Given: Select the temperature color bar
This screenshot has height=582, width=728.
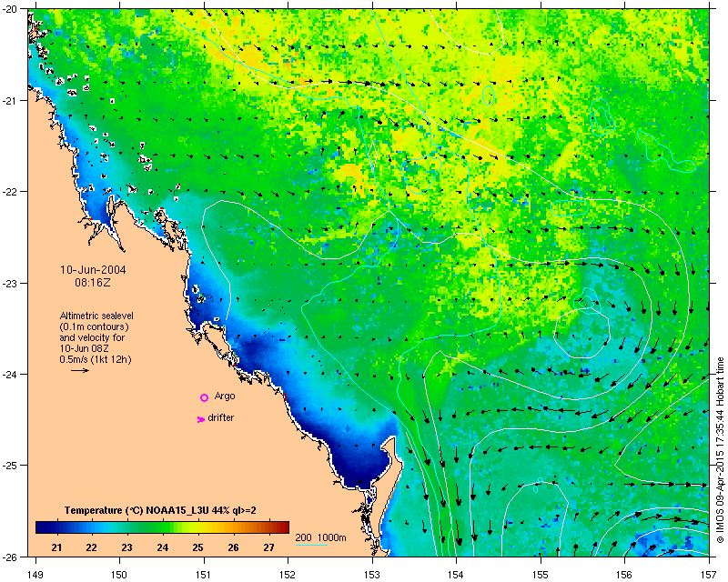Looking at the screenshot, I should click(162, 527).
